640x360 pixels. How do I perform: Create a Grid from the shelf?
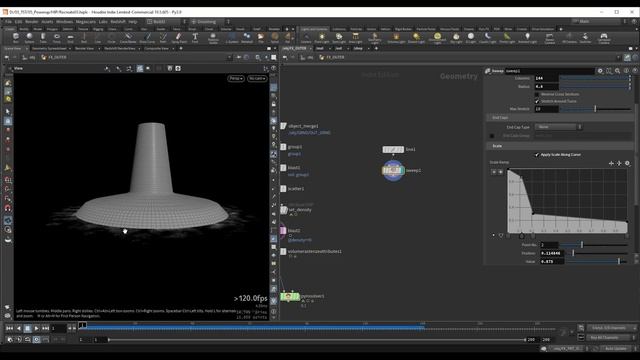[70, 38]
